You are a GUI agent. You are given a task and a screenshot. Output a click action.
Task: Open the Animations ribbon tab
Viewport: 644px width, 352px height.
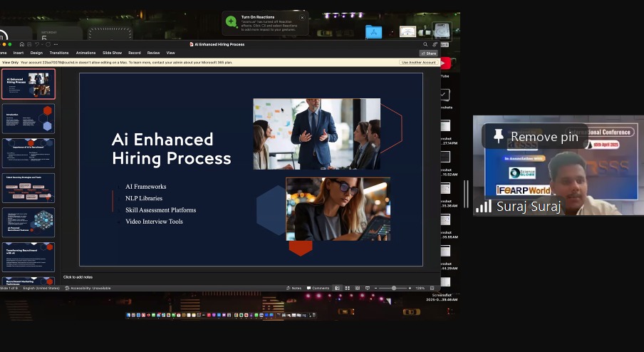tap(85, 53)
